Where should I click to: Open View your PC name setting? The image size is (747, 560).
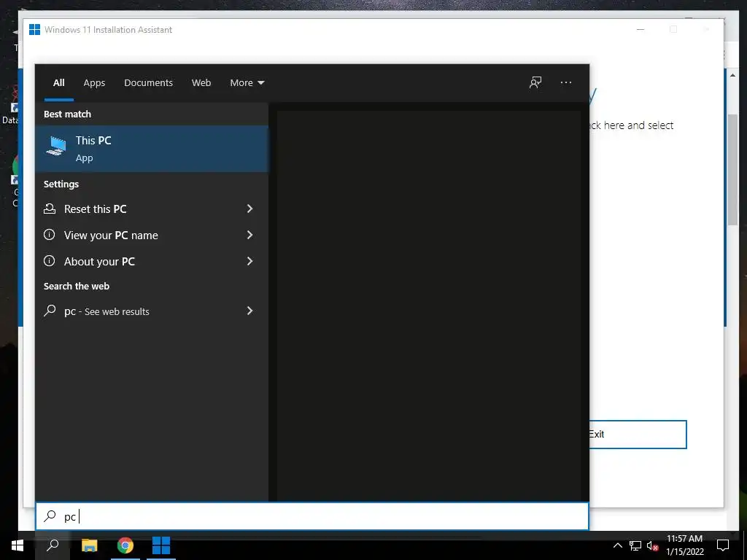(152, 235)
